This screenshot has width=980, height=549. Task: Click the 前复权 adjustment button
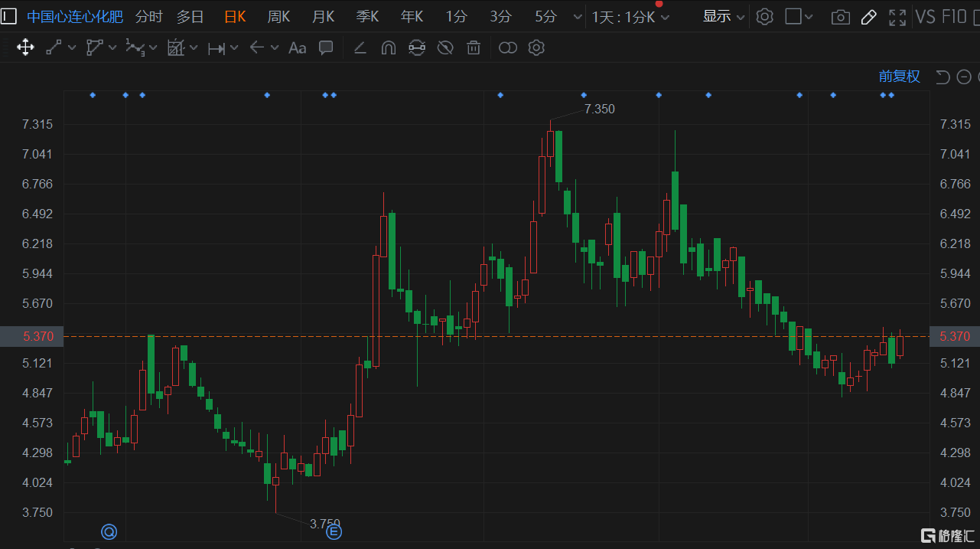click(x=900, y=77)
